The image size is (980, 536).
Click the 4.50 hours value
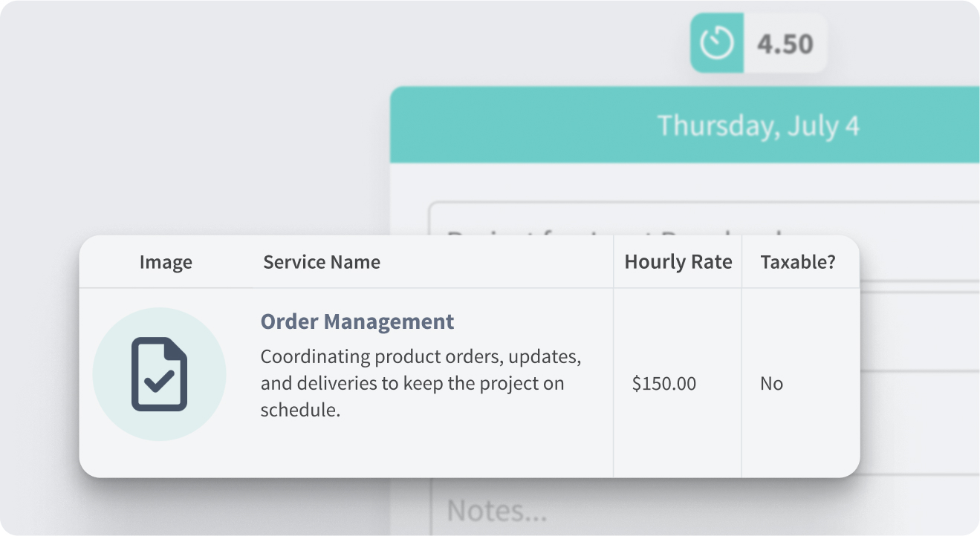tap(785, 44)
